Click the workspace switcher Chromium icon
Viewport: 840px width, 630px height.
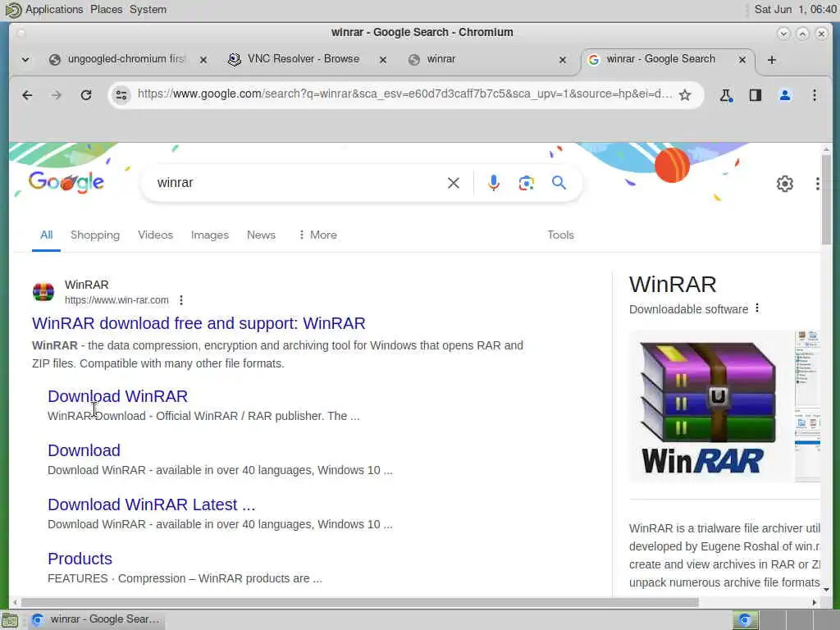(x=745, y=620)
